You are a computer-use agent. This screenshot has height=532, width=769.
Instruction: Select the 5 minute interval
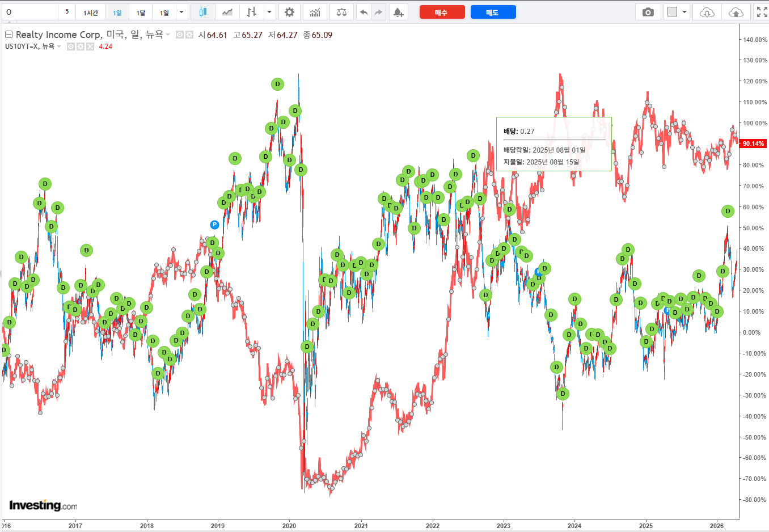67,12
